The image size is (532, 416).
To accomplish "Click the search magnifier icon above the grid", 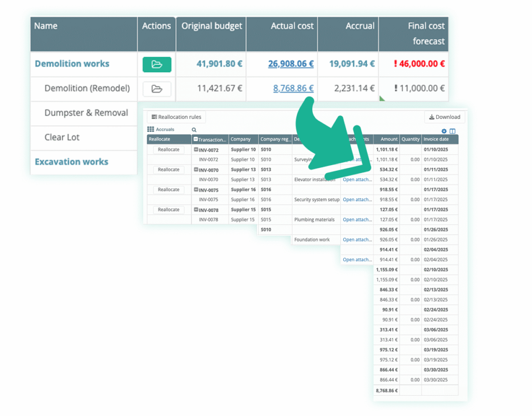I will [194, 129].
